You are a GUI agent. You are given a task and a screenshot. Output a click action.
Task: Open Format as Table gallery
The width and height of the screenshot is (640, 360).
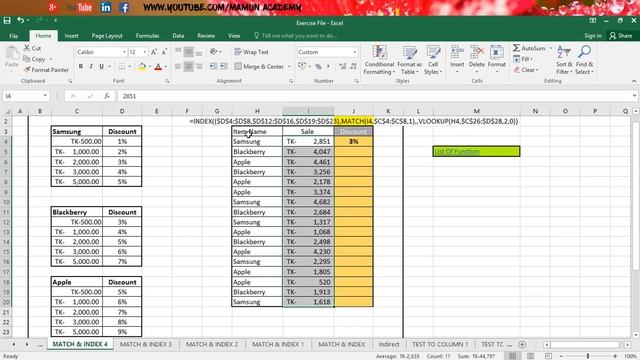(409, 60)
